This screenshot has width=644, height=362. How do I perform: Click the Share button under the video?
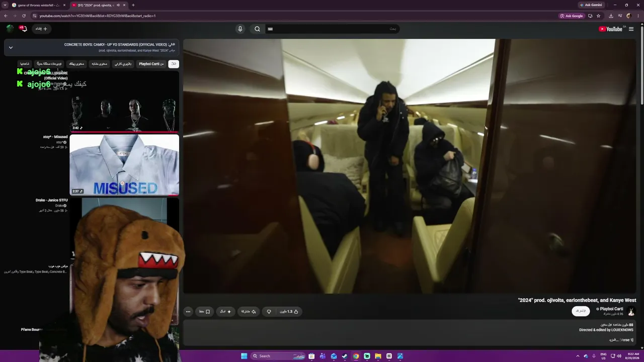click(248, 312)
